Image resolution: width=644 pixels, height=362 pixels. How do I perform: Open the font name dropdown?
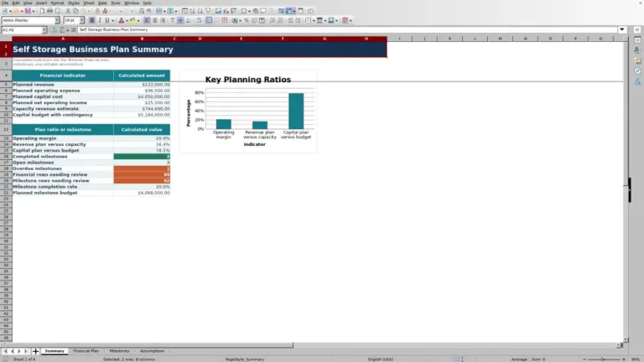click(57, 20)
